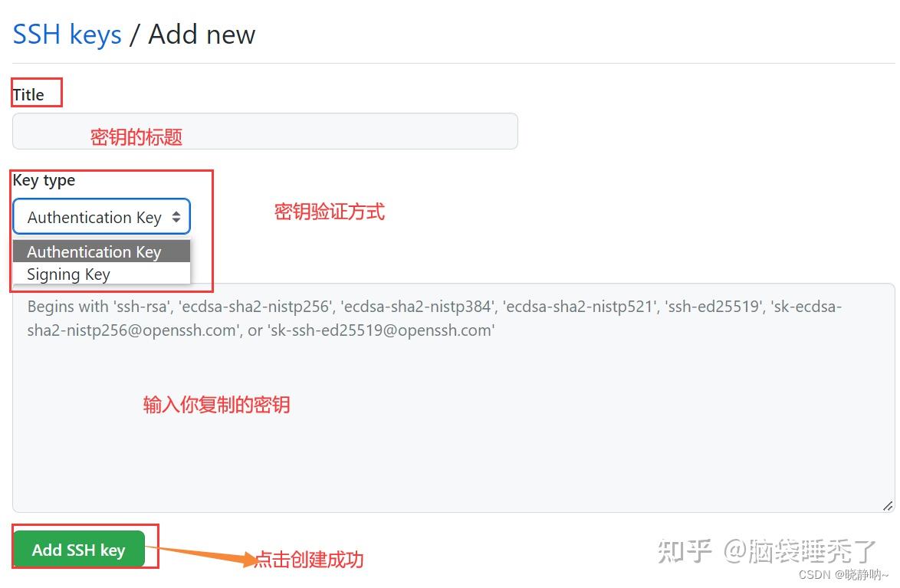Click the Title field label
Viewport: 900px width, 588px height.
click(x=28, y=95)
